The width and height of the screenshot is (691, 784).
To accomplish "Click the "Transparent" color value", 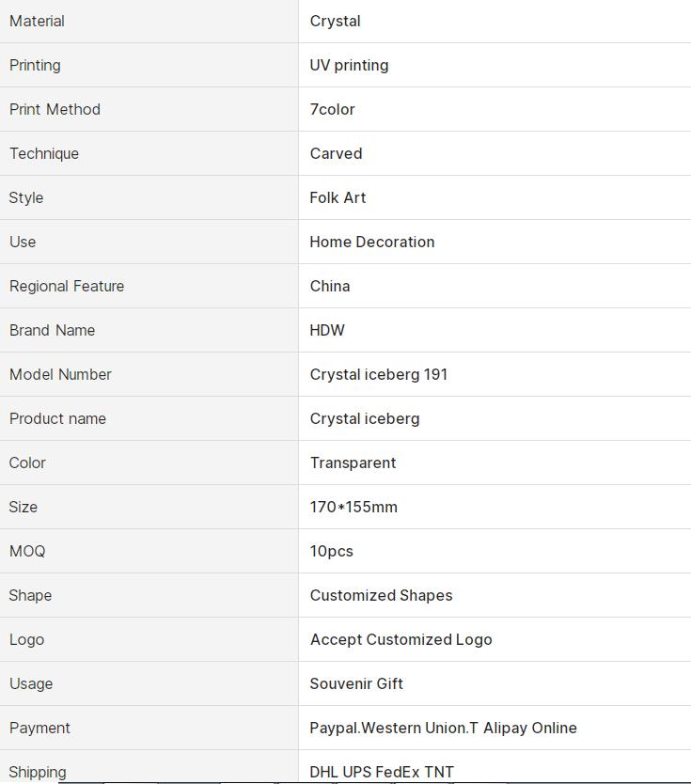I will coord(353,463).
